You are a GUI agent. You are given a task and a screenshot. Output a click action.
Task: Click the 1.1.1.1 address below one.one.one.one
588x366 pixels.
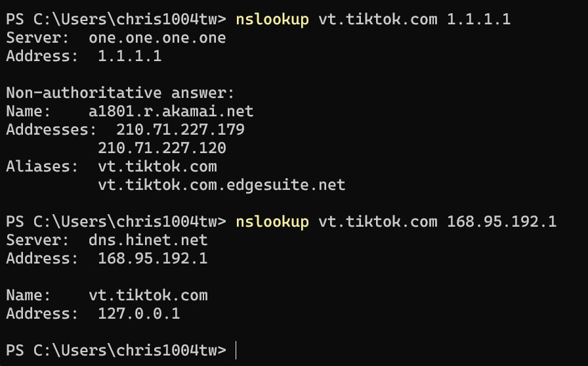pyautogui.click(x=129, y=57)
